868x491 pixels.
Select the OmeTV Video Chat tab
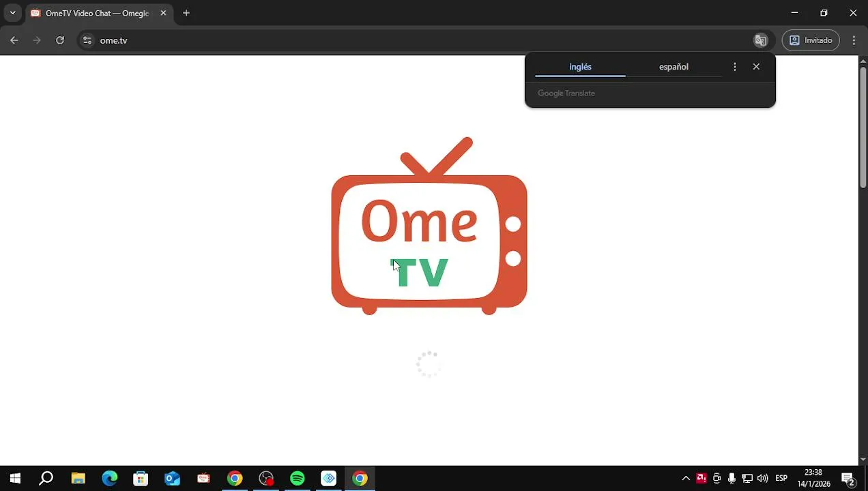pos(98,13)
